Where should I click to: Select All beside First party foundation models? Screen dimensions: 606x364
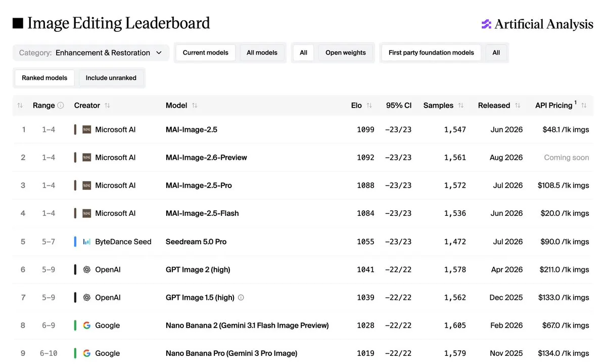(x=496, y=53)
